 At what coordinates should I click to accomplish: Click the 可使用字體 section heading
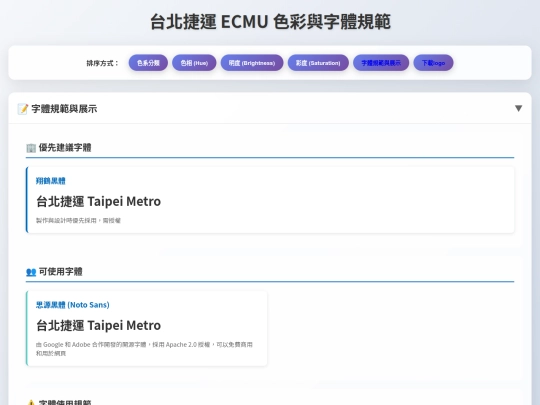[x=60, y=271]
